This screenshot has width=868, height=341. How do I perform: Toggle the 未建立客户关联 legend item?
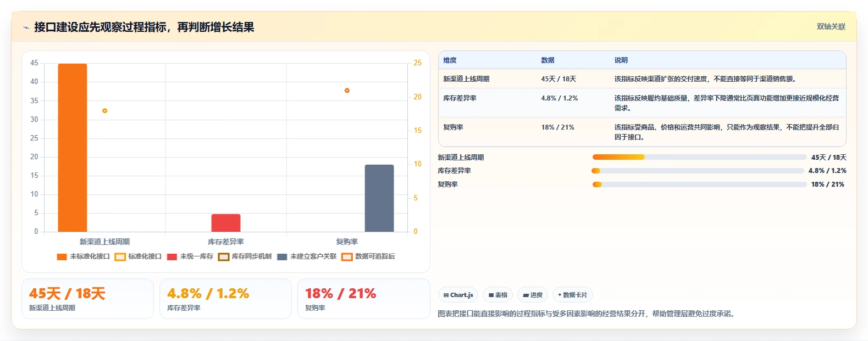pyautogui.click(x=307, y=256)
